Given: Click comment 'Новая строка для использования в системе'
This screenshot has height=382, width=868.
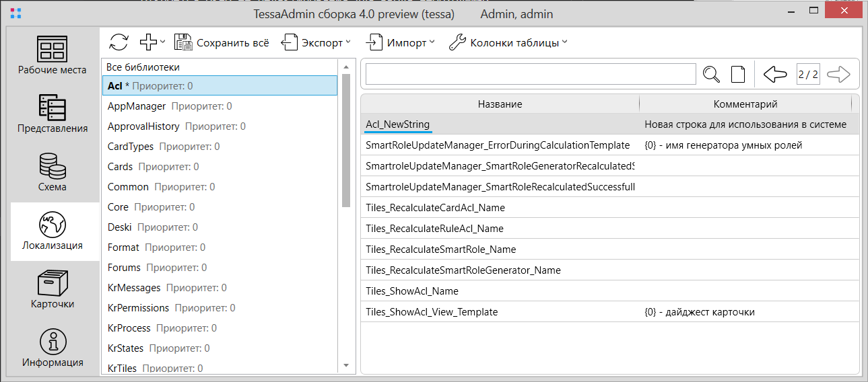Looking at the screenshot, I should (745, 124).
